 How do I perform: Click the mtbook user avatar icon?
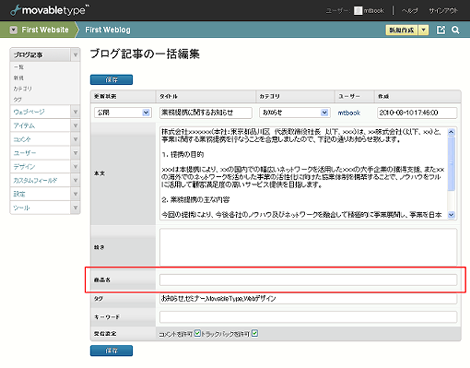[358, 11]
